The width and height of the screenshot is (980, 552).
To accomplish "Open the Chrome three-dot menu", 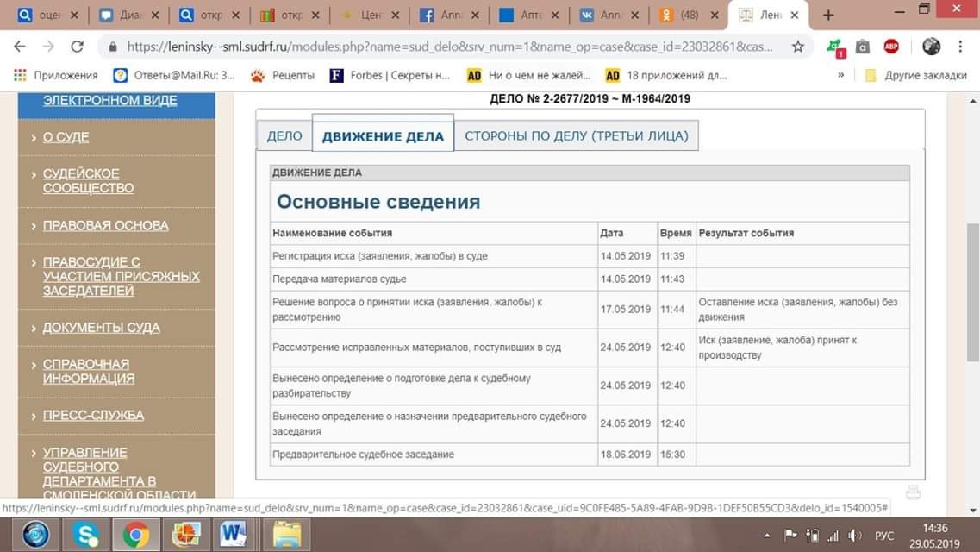I will click(960, 47).
